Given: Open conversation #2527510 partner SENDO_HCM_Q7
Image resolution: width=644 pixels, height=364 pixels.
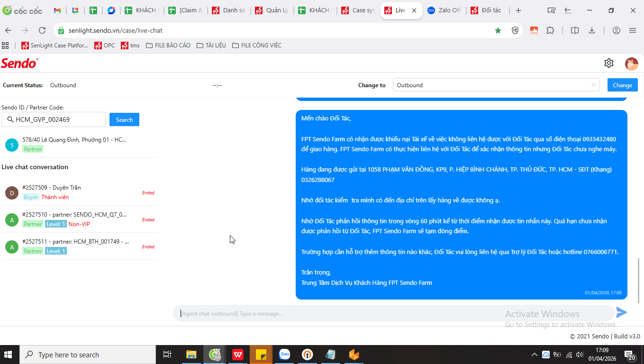Looking at the screenshot, I should 79,219.
